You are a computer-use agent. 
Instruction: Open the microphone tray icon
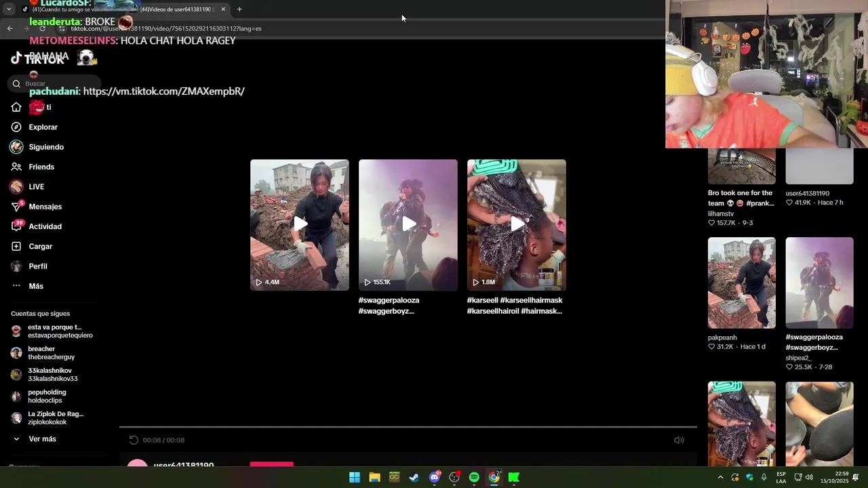(x=764, y=477)
